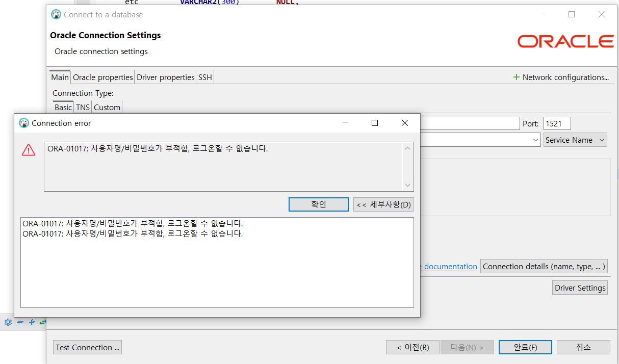
Task: Open Connection details (name, type, ...)
Action: (544, 266)
